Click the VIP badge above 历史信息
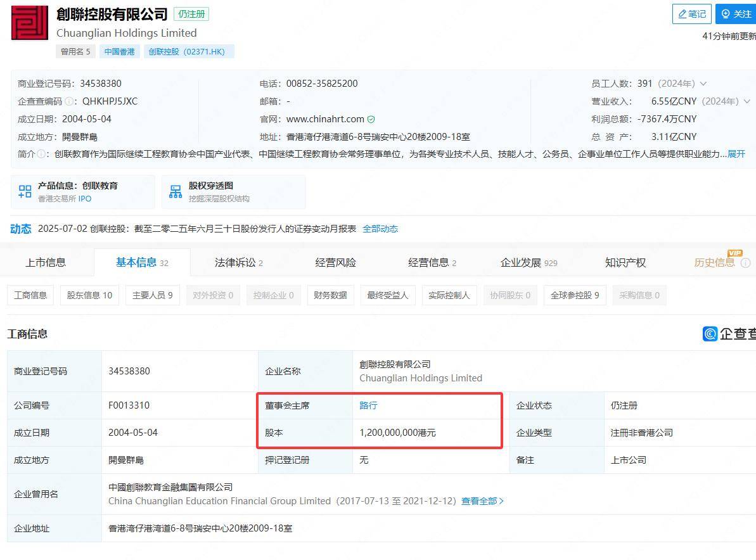This screenshot has width=756, height=560. 735,253
